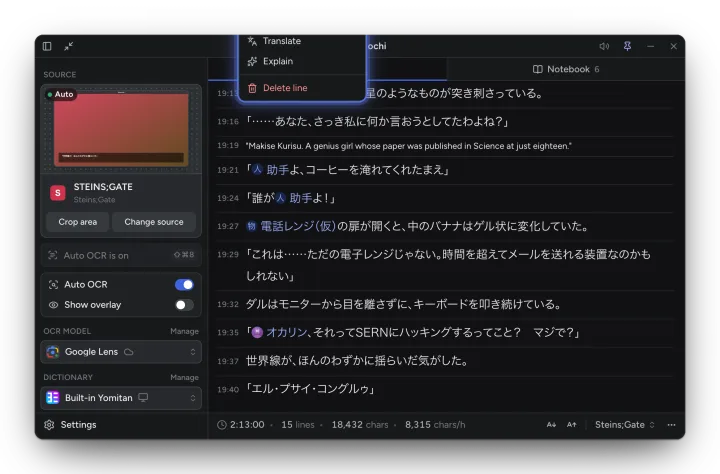Enable the Show overlay switch
This screenshot has width=720, height=474.
[x=184, y=305]
